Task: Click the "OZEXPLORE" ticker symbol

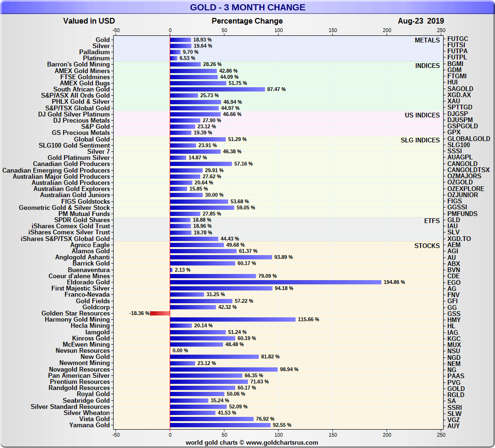Action: click(x=466, y=189)
